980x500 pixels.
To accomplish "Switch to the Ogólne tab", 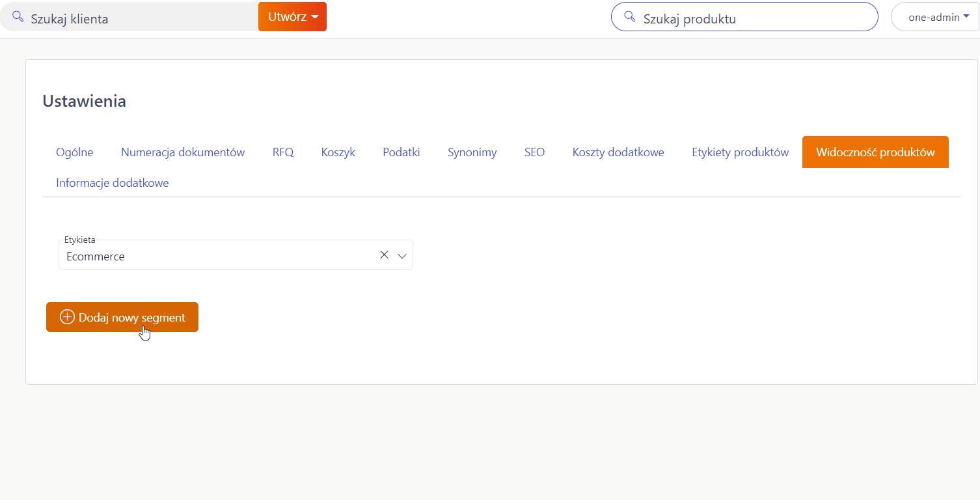I will (75, 152).
